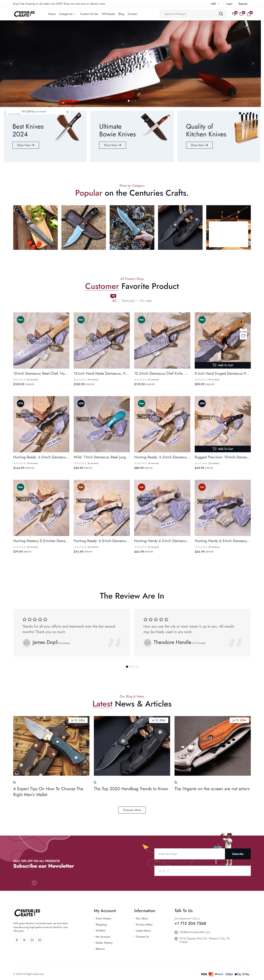Open the shopping cart bag icon
The height and width of the screenshot is (980, 264).
coord(249,14)
